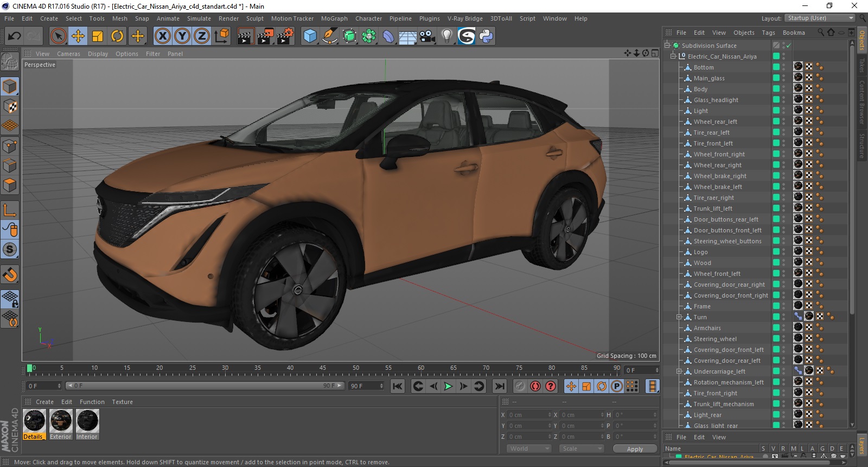Activate the Rotate tool
The width and height of the screenshot is (868, 467).
point(117,36)
